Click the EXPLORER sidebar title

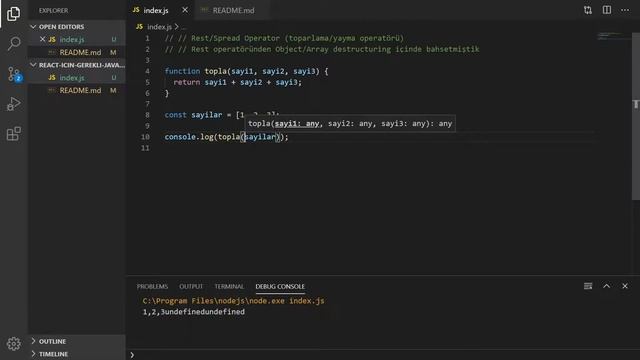(53, 11)
